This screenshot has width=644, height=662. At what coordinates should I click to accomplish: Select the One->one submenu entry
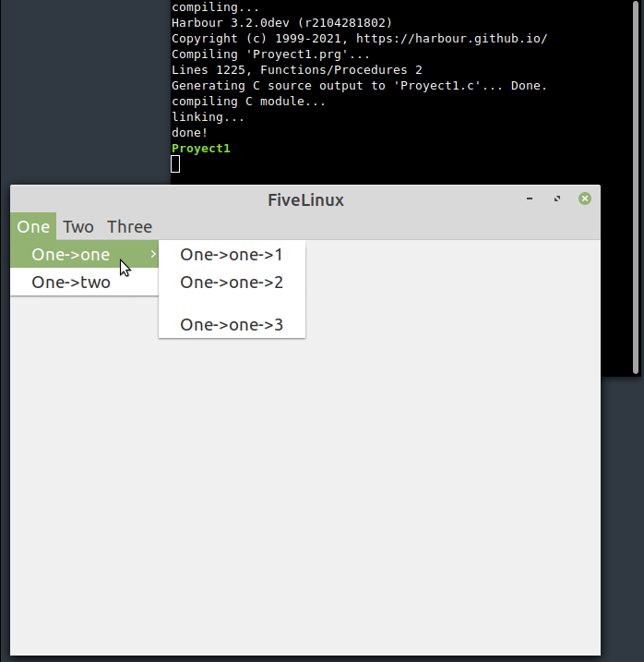point(84,255)
